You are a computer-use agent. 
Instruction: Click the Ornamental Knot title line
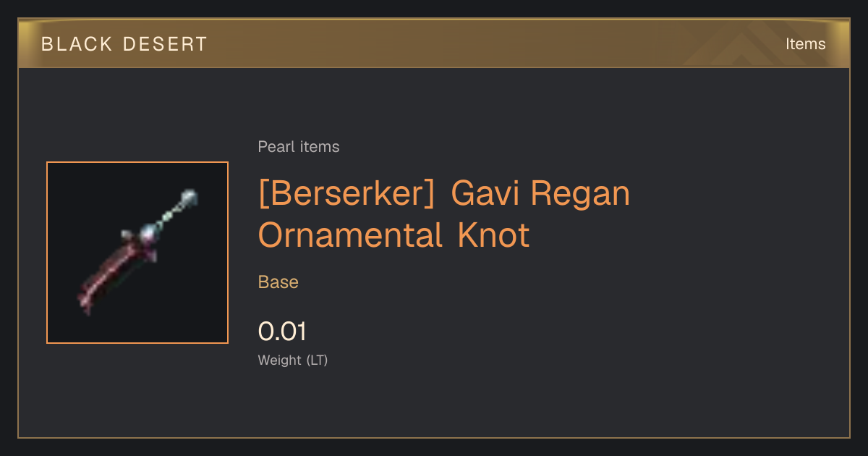[394, 236]
